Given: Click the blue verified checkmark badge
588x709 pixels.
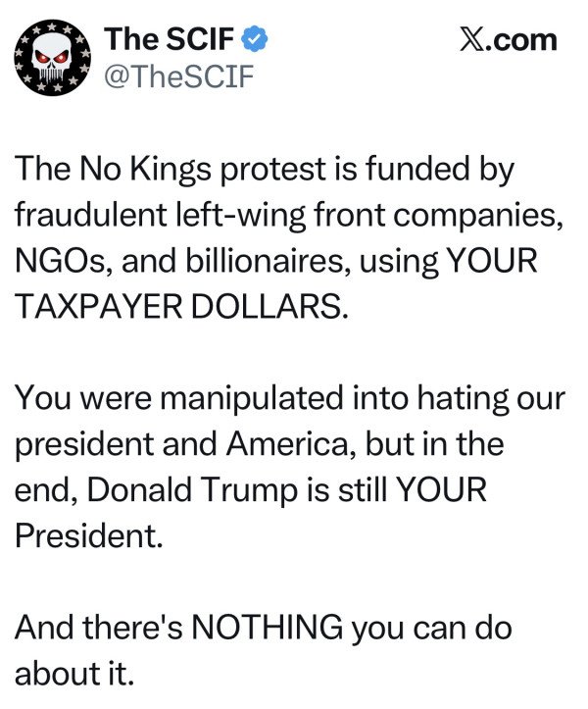Looking at the screenshot, I should coord(256,39).
